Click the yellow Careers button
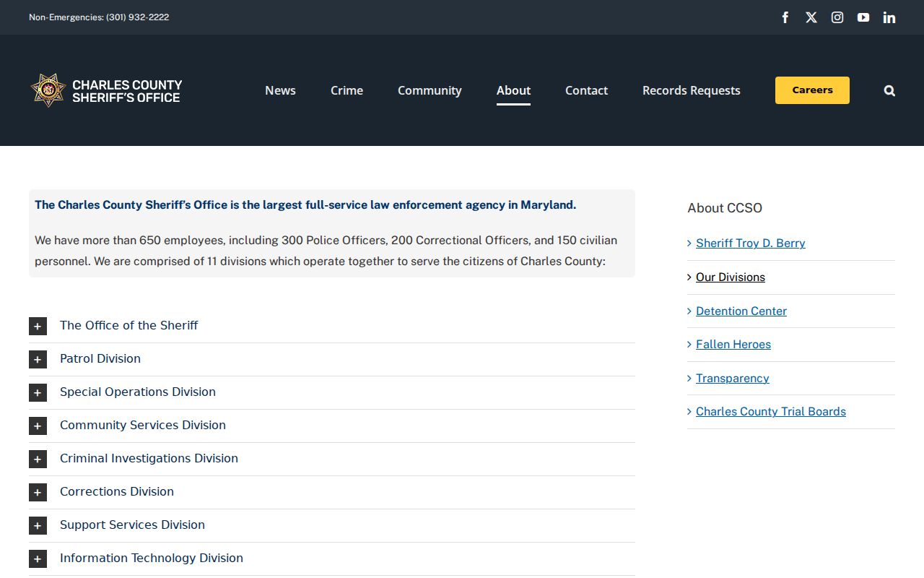 click(812, 90)
